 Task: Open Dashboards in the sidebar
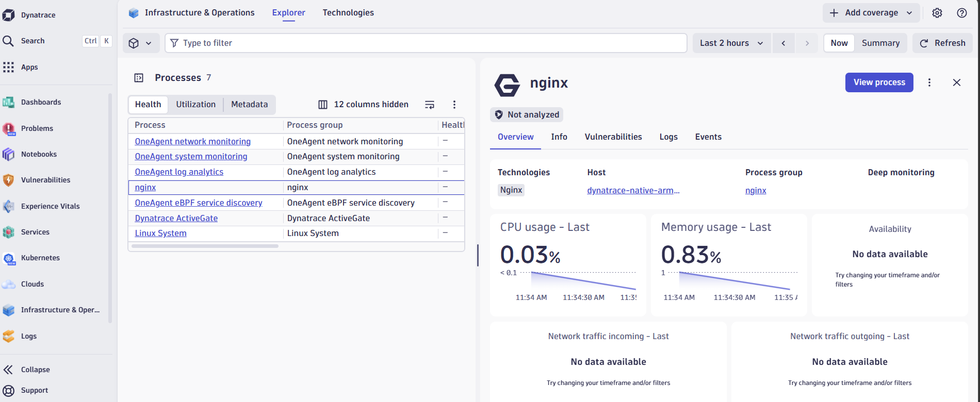click(x=41, y=102)
